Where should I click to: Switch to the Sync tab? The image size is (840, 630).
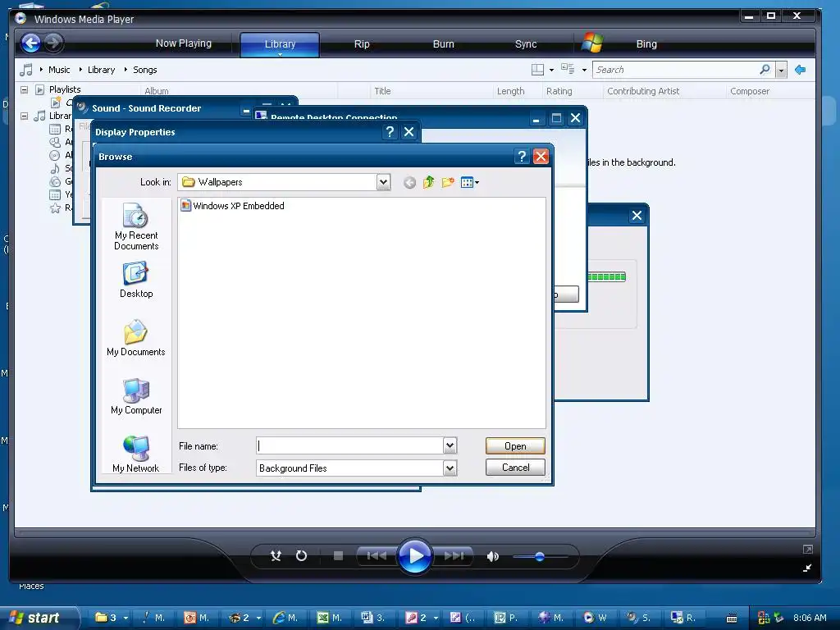tap(526, 44)
